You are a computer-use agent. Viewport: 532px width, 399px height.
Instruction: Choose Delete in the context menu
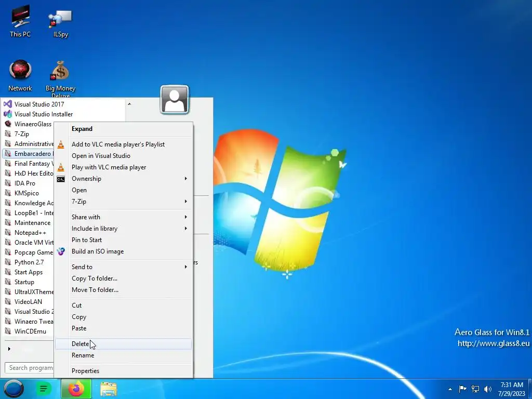[x=124, y=344]
